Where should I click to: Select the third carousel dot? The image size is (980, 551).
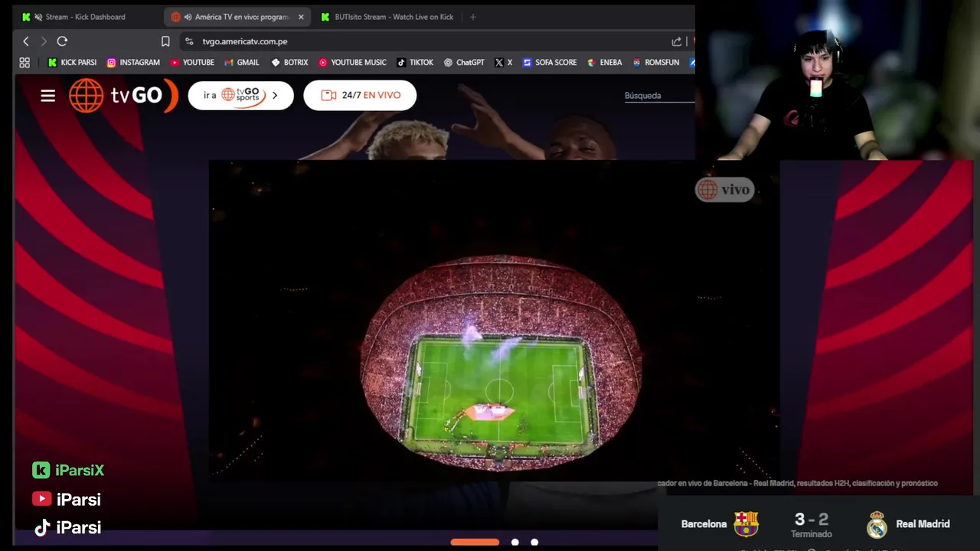point(534,542)
